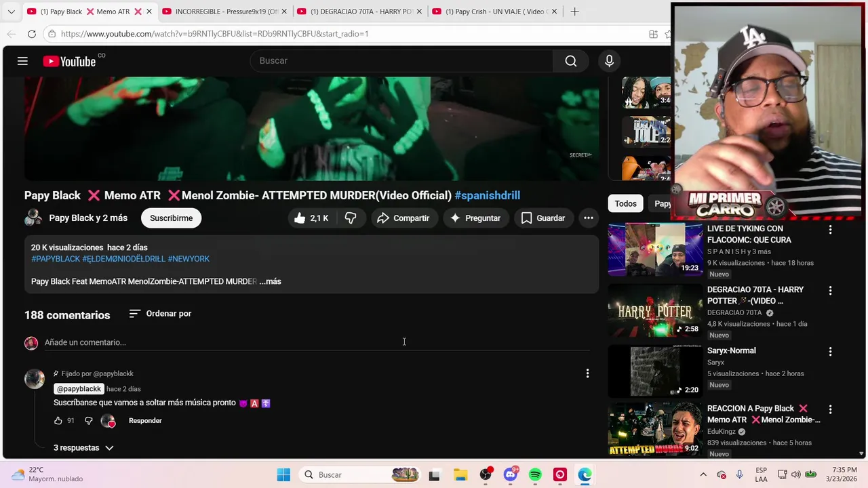Open the #NEWYORK hashtag
This screenshot has width=868, height=488.
coord(189,259)
